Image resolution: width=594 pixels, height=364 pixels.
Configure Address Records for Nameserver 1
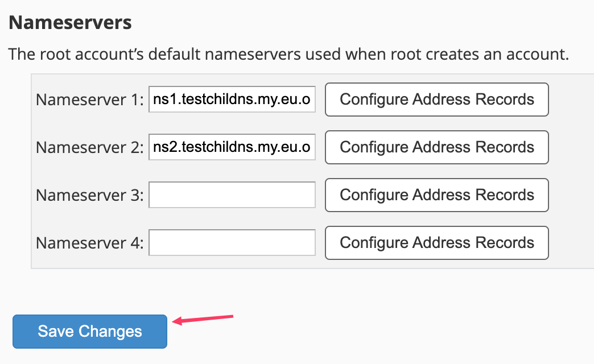436,100
